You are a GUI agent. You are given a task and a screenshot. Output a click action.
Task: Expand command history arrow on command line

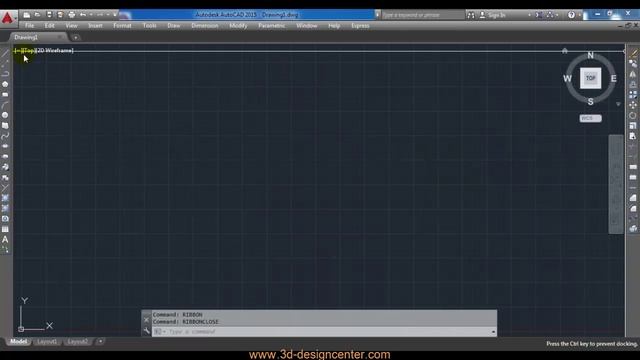493,332
